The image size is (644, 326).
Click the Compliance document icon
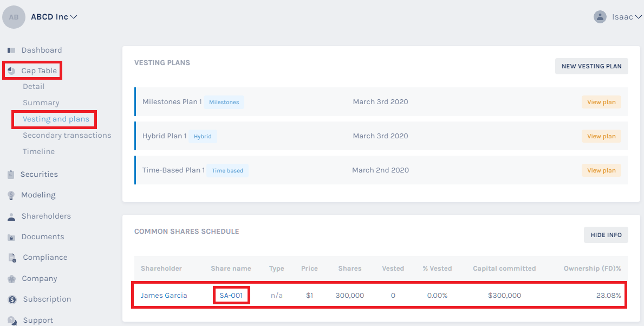pyautogui.click(x=12, y=258)
